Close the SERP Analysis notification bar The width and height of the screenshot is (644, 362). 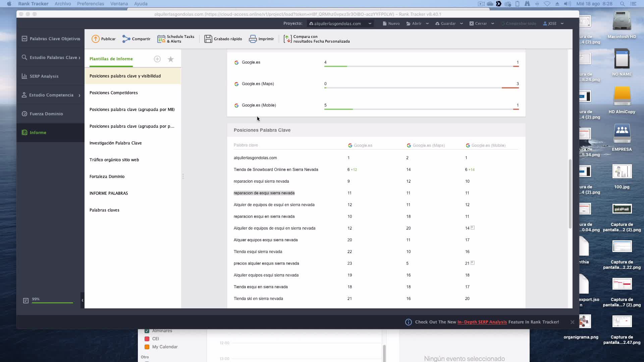click(572, 322)
